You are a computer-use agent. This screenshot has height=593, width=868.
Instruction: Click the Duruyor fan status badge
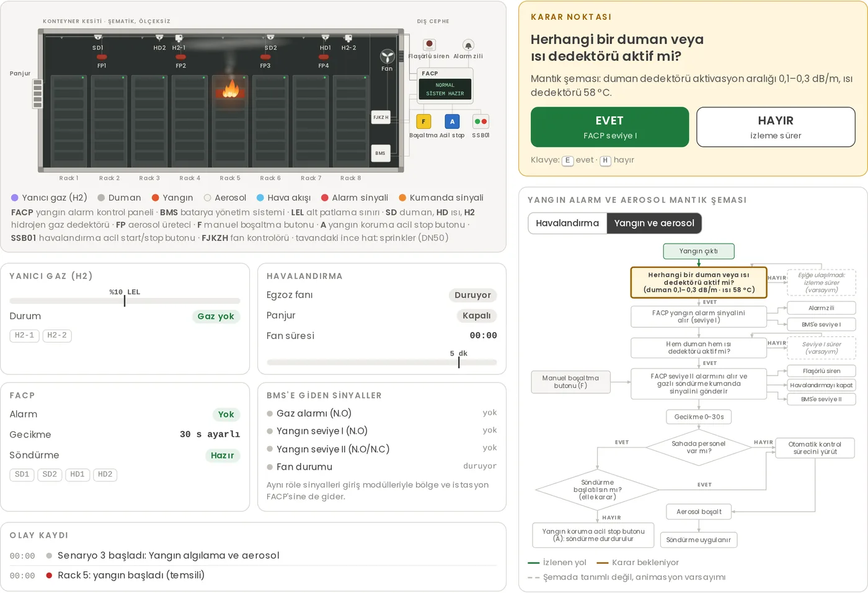point(472,296)
